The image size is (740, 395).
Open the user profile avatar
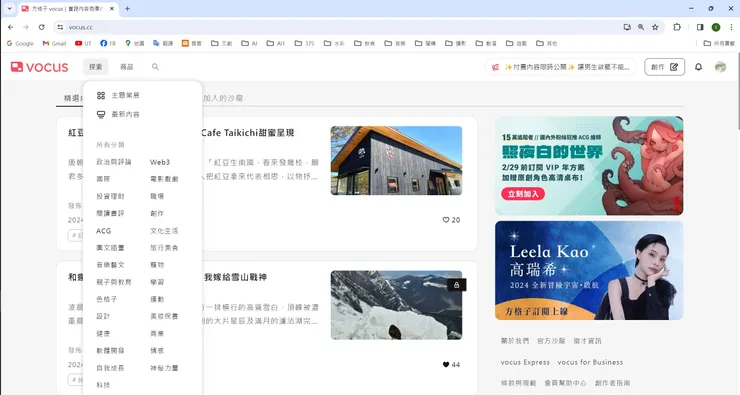[x=720, y=67]
